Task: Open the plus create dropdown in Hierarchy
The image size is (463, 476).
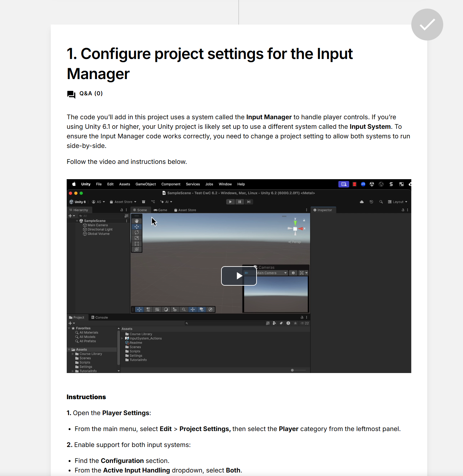Action: (72, 216)
